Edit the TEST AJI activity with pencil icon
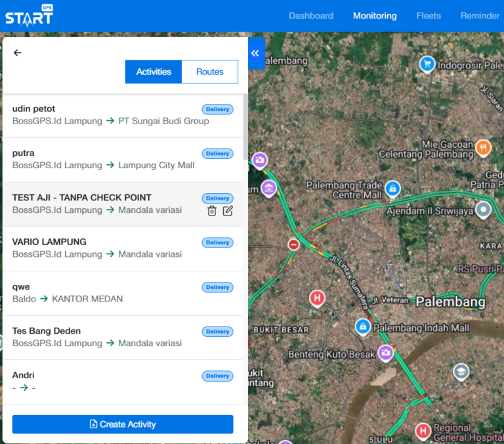 [228, 211]
